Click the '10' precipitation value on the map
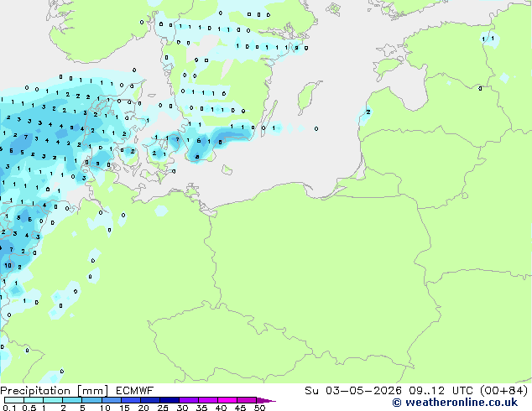The image size is (532, 411). point(8,266)
